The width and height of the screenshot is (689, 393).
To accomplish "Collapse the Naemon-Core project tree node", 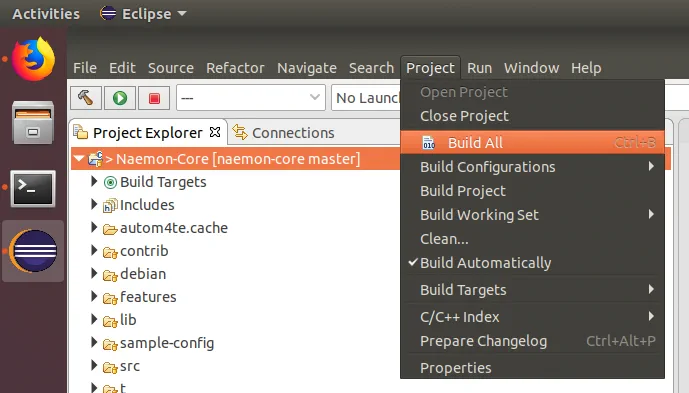I will point(79,158).
